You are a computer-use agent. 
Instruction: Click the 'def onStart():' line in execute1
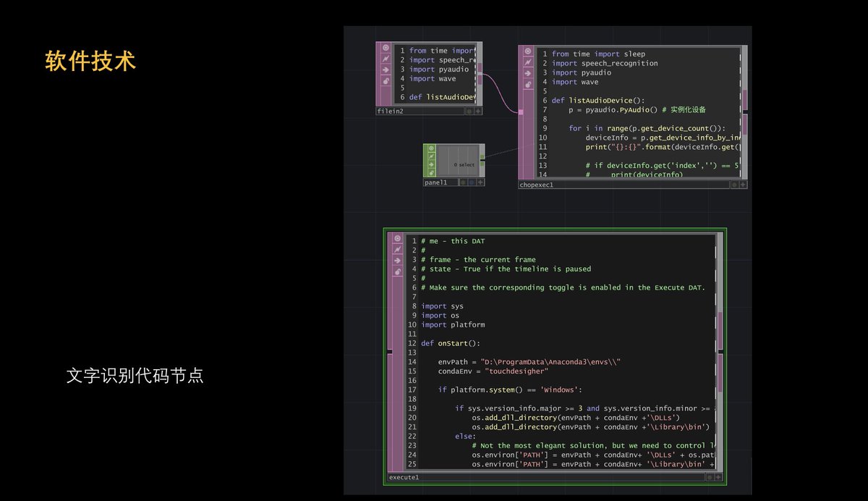click(x=450, y=343)
